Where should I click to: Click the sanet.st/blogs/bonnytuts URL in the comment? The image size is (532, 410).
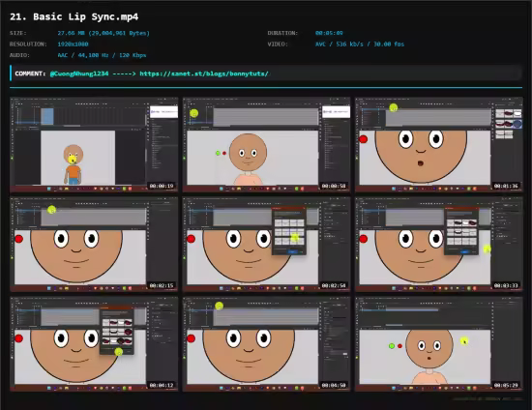pos(204,73)
